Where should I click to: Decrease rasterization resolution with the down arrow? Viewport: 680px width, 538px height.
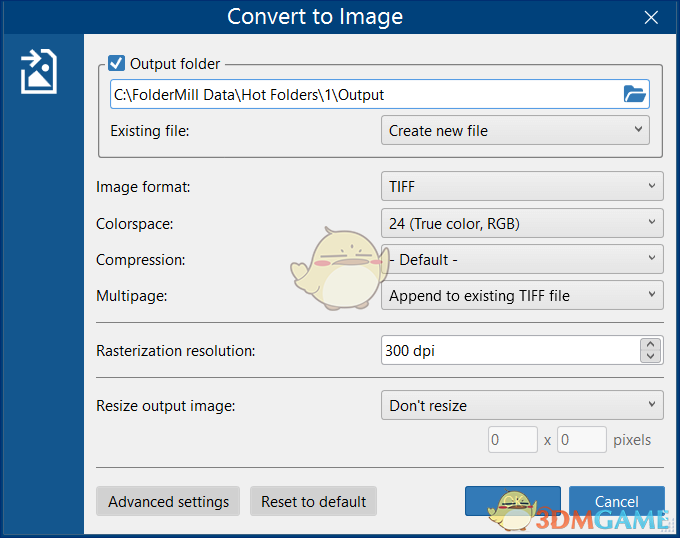click(x=651, y=357)
